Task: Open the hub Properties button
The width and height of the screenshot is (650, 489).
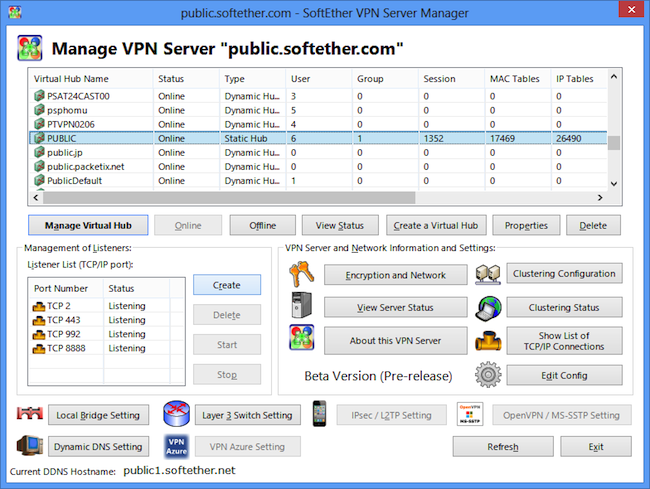Action: [526, 225]
